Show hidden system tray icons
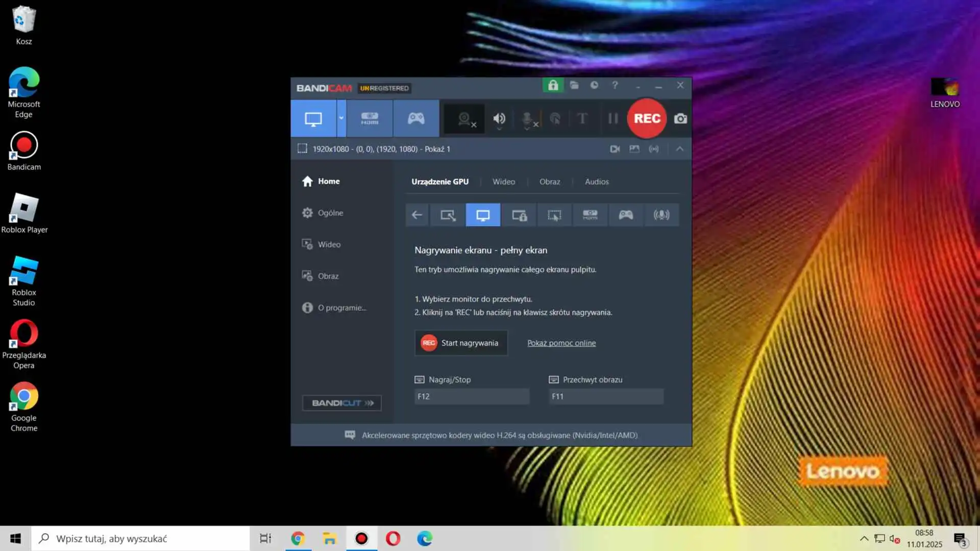980x551 pixels. (x=864, y=538)
